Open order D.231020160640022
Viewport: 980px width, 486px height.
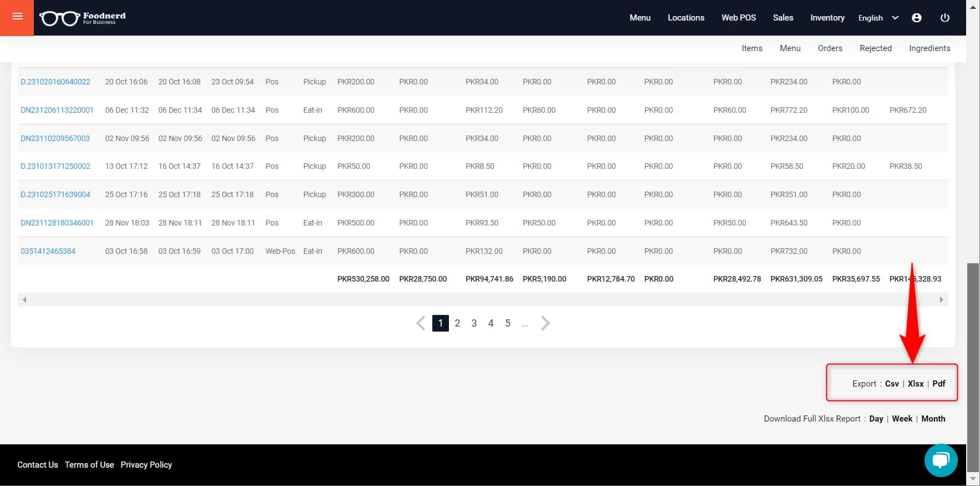pyautogui.click(x=55, y=82)
